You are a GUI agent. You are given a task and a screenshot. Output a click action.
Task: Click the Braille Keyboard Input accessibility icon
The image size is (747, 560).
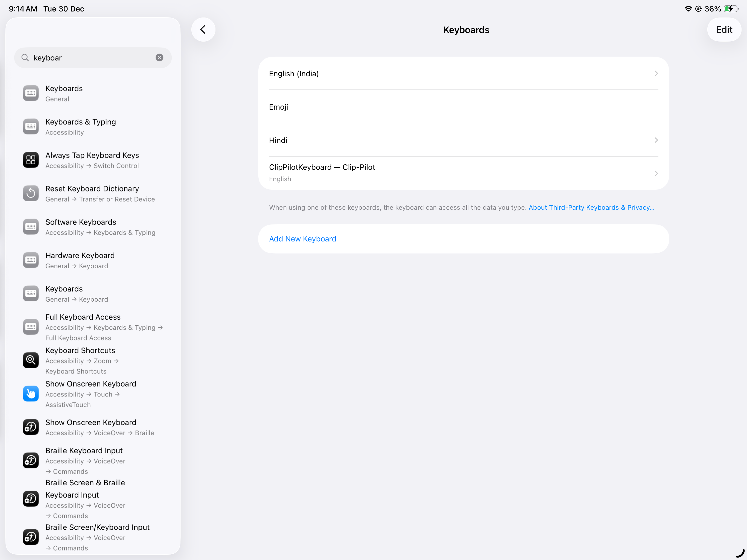31,461
